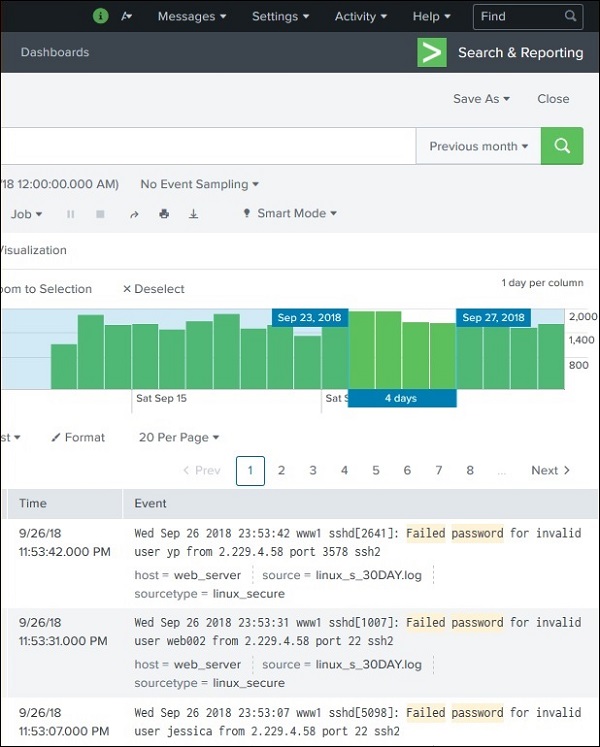Click the green search magnifier button
The image size is (600, 747).
click(x=562, y=146)
